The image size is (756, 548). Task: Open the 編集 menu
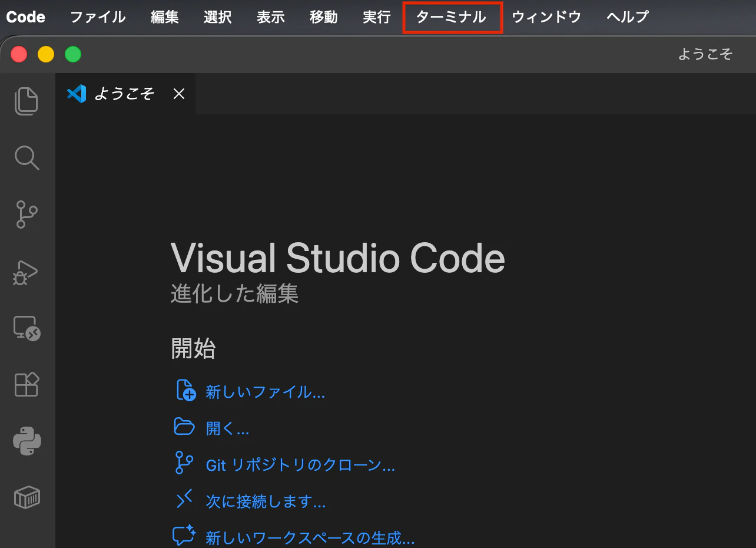[x=165, y=17]
